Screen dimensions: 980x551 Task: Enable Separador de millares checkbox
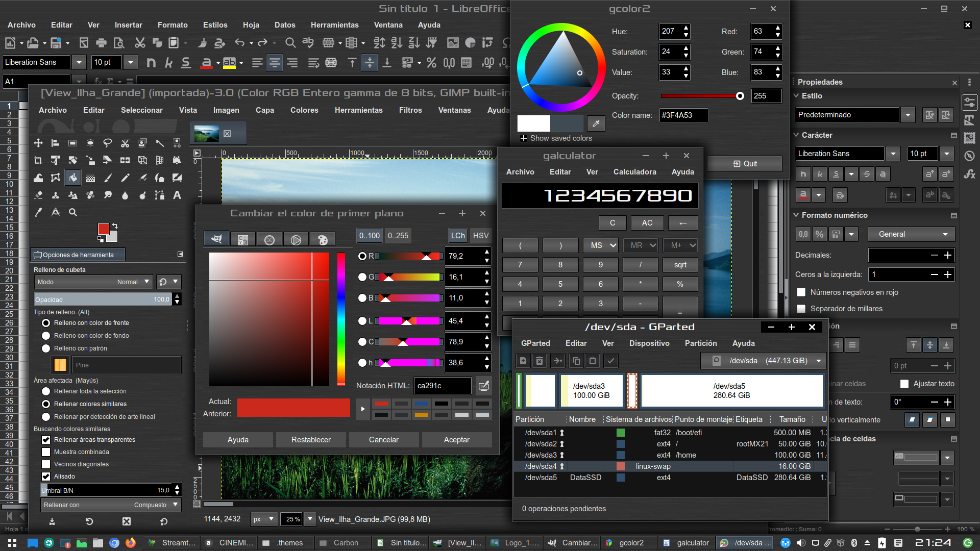click(x=801, y=309)
